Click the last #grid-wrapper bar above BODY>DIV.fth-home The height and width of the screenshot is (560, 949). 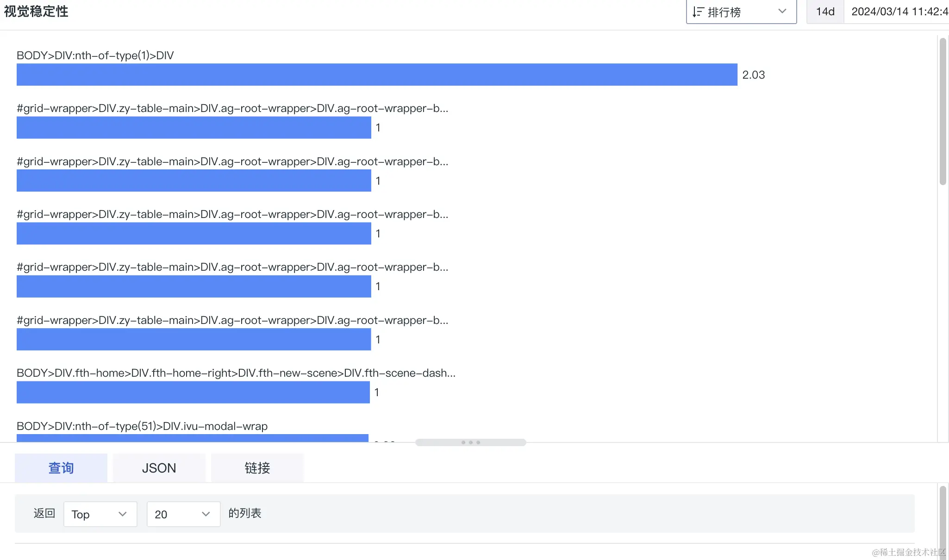[194, 339]
